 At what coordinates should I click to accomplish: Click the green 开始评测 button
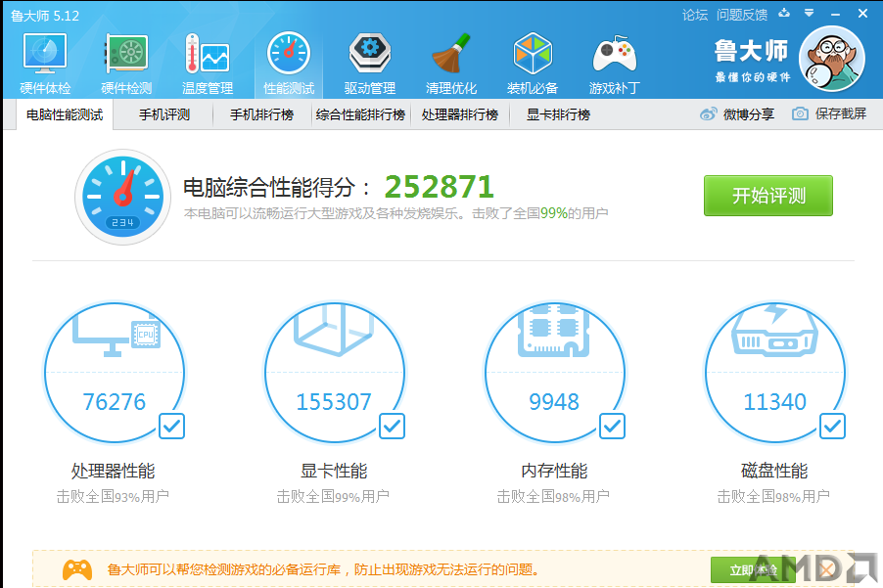tap(768, 196)
